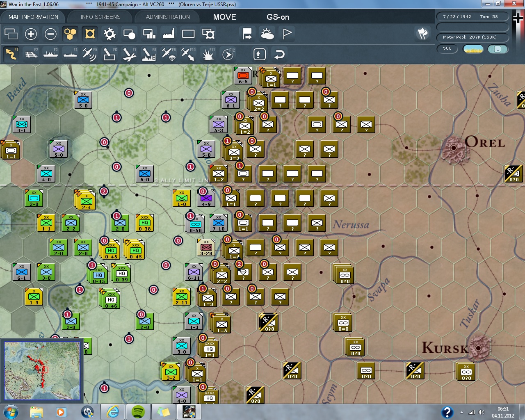Click the blue help question mark in tray
Image resolution: width=525 pixels, height=420 pixels.
click(x=447, y=412)
